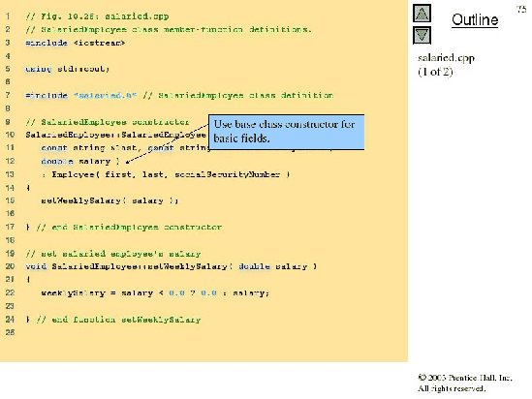Click the (1 of 2) page indicator
532x399 pixels.
coord(435,72)
